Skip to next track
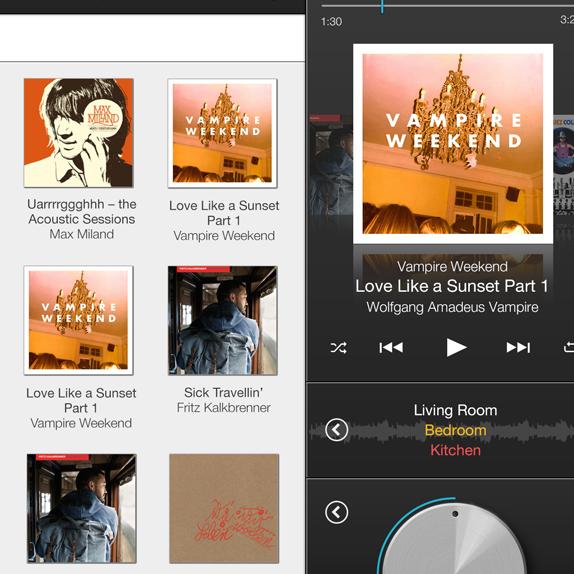 (518, 347)
